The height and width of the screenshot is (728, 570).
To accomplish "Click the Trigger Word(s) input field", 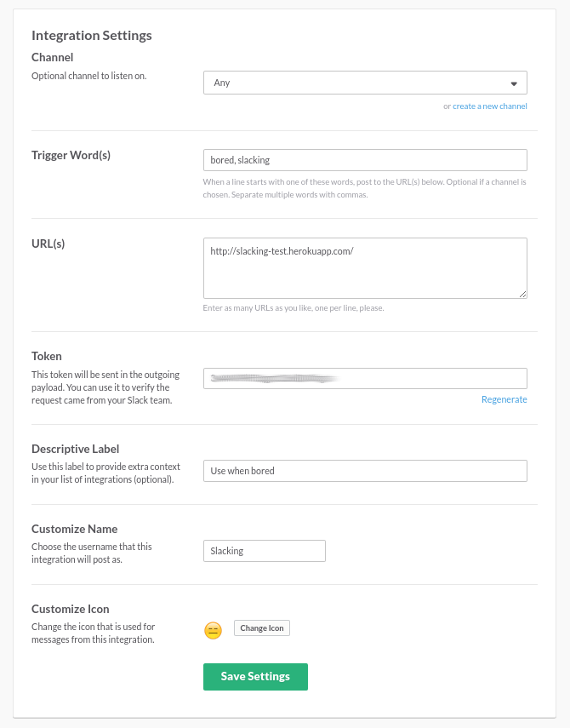I will point(364,160).
